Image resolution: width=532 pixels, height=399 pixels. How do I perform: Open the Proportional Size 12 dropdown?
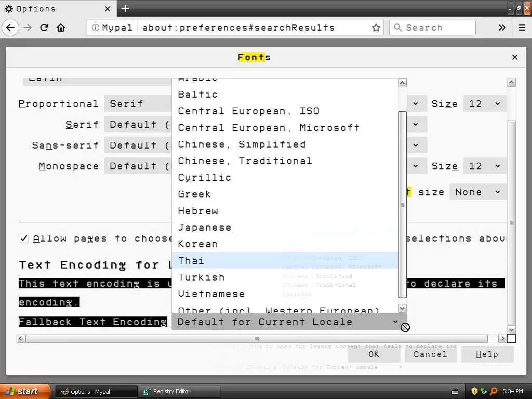(x=485, y=103)
